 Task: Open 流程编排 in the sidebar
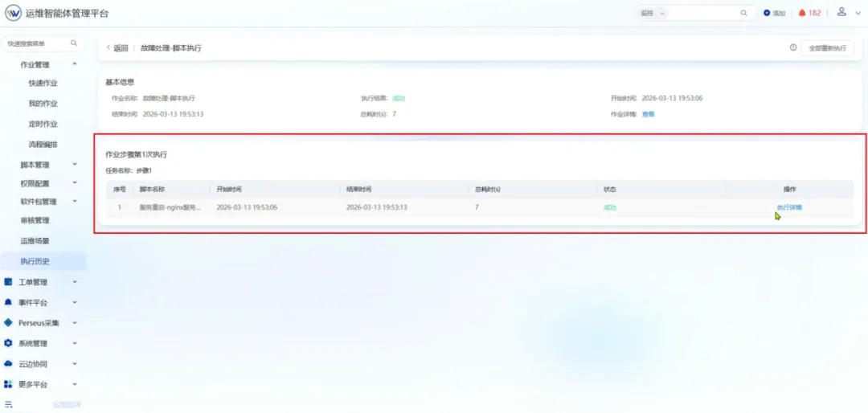click(x=43, y=145)
